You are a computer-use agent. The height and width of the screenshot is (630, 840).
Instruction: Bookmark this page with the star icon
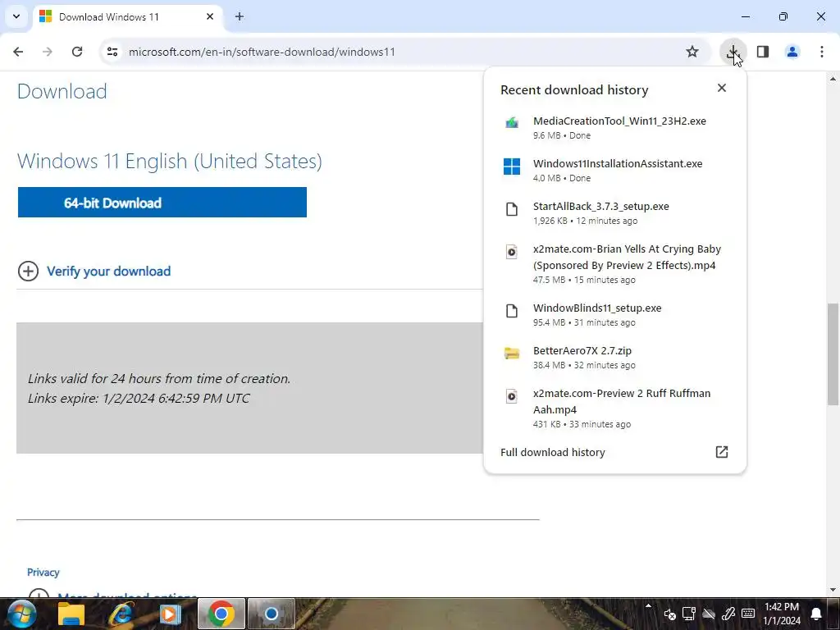692,52
